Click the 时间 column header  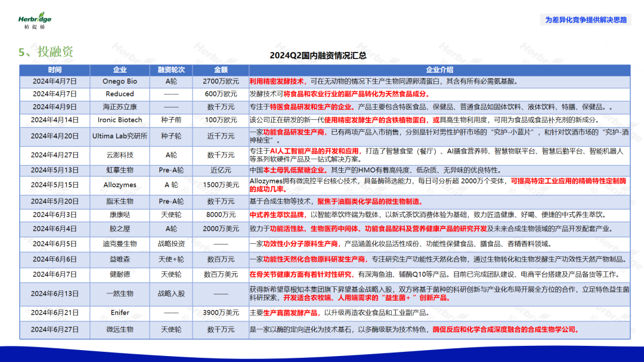[x=55, y=70]
